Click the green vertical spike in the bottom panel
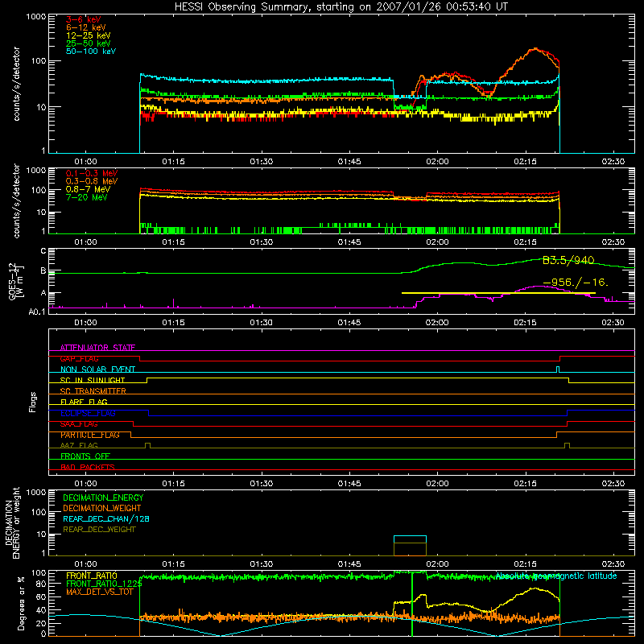Screen dimensions: 644x644 point(411,604)
